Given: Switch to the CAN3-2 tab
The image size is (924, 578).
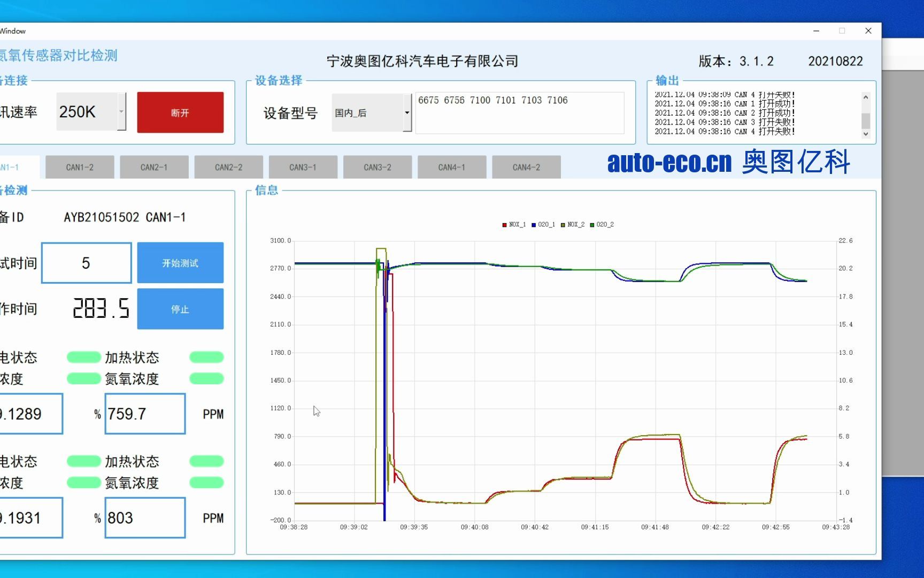Looking at the screenshot, I should pos(378,168).
